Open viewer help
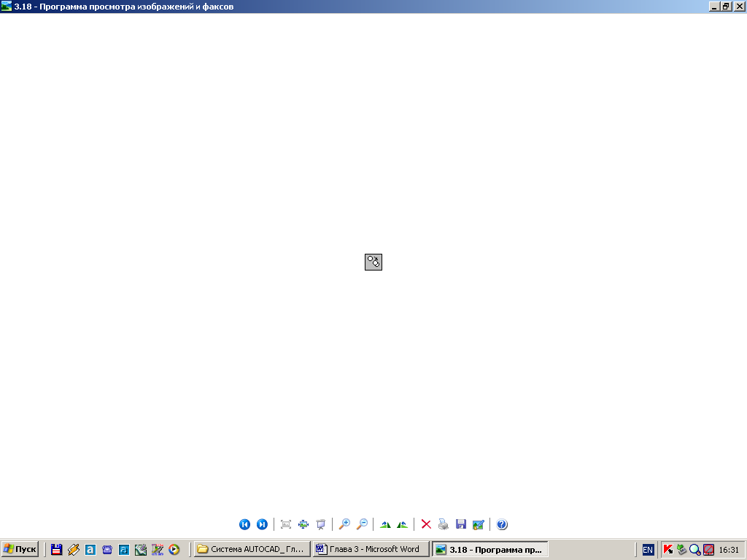The height and width of the screenshot is (560, 747). coord(502,524)
